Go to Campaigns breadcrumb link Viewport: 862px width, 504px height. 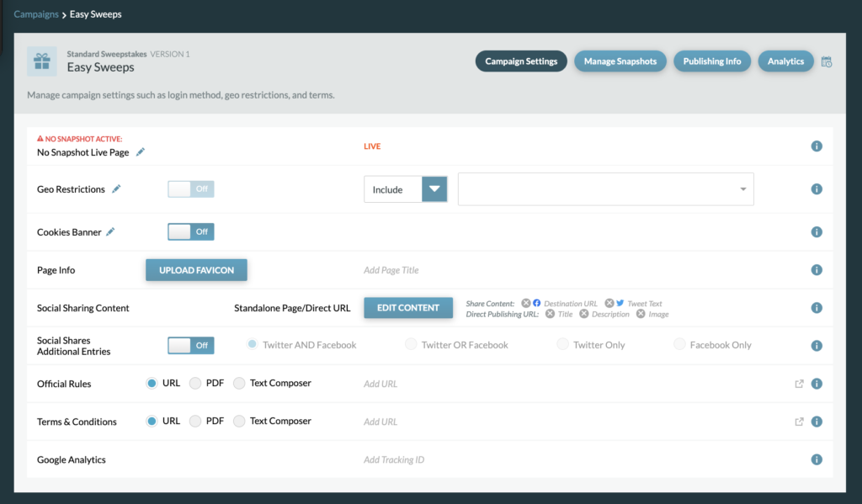point(36,14)
